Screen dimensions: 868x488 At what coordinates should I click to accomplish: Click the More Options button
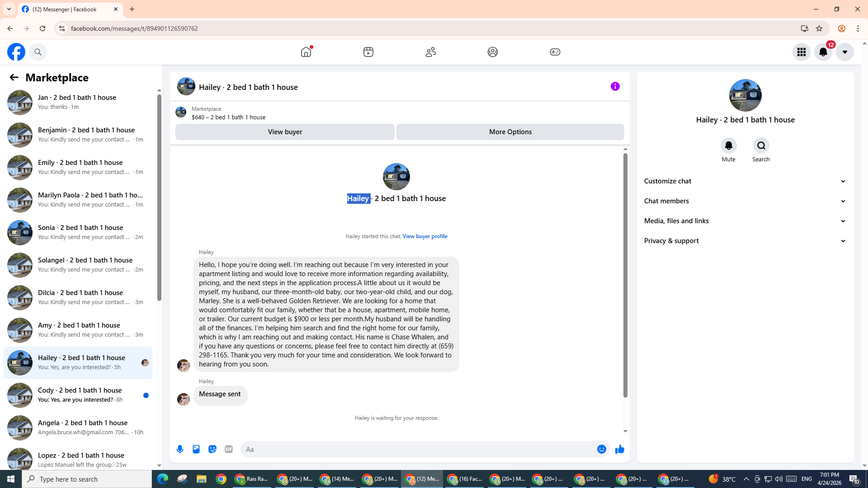pos(510,132)
